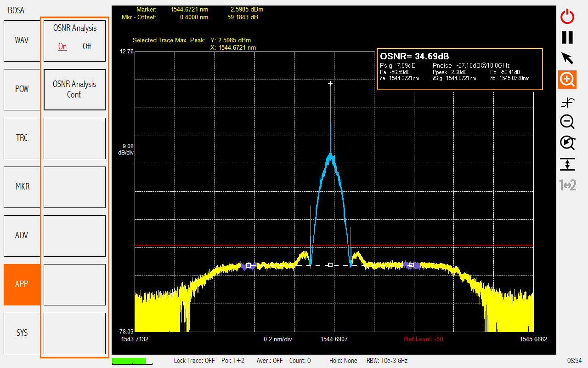Open OSNR Analysis Conf. settings
The width and height of the screenshot is (588, 368).
click(74, 90)
